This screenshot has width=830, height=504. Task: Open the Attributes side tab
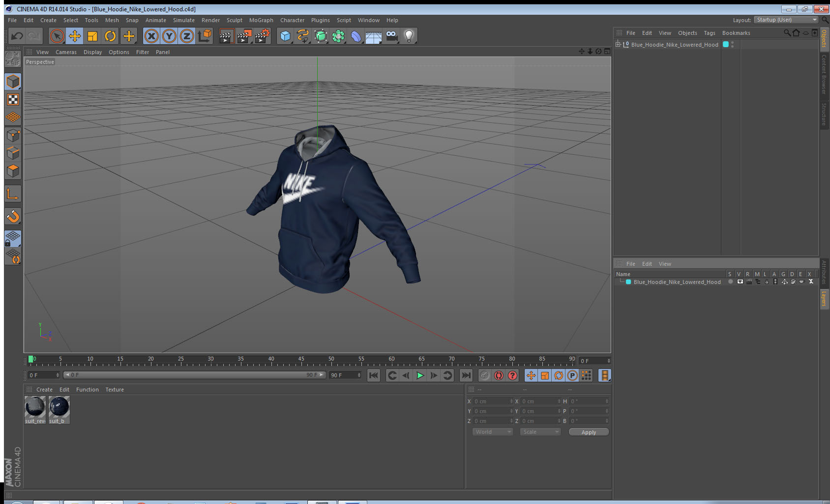click(824, 273)
